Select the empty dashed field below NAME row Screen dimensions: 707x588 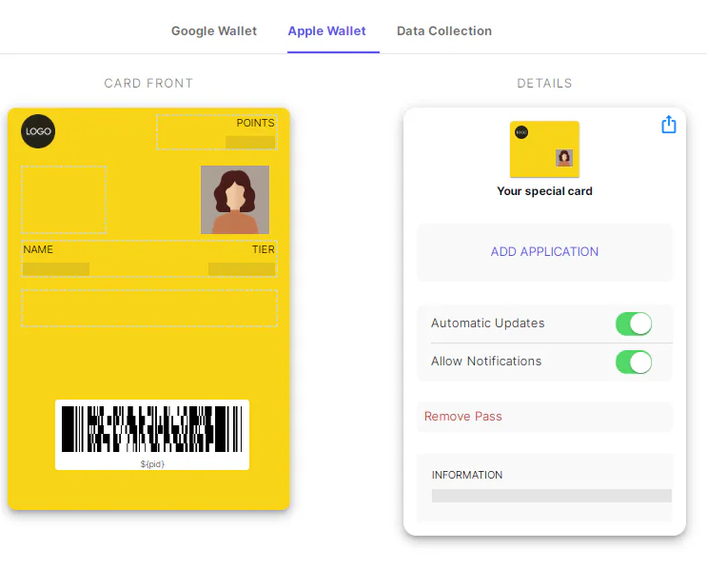tap(149, 308)
